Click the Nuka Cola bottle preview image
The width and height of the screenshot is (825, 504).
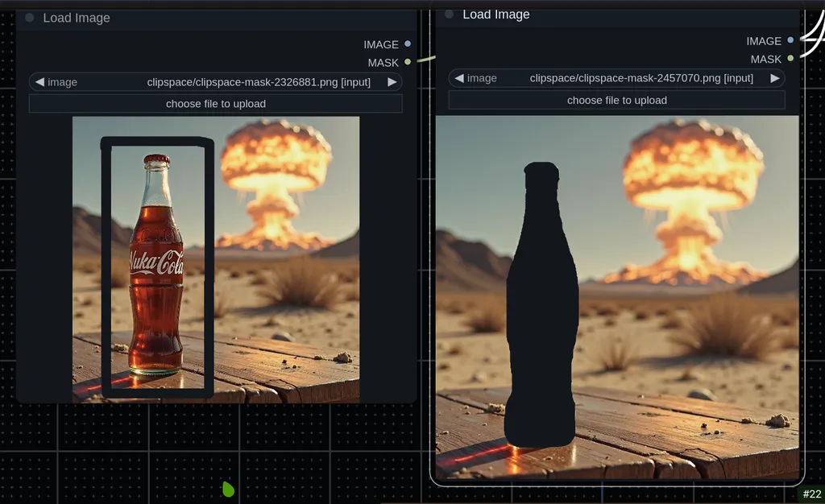coord(216,259)
